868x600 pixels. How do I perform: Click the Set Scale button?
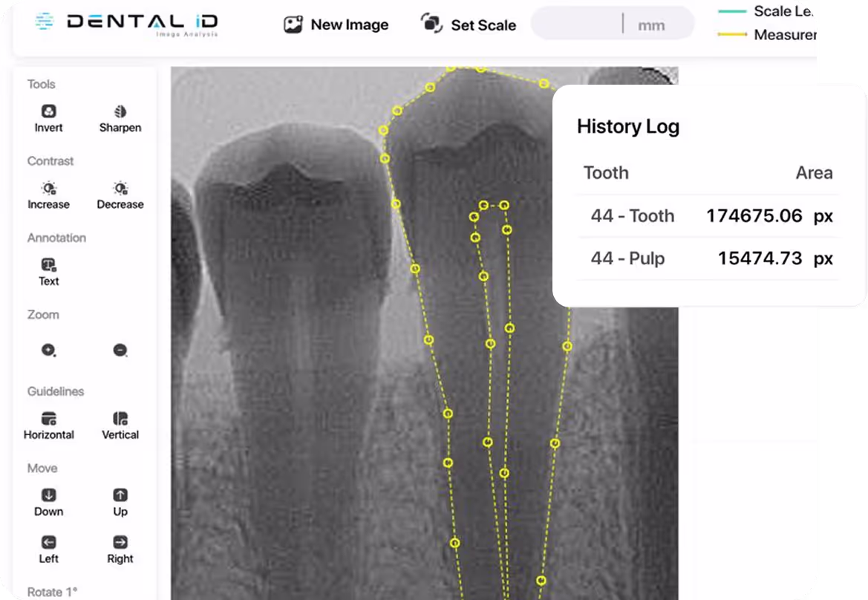[x=469, y=25]
